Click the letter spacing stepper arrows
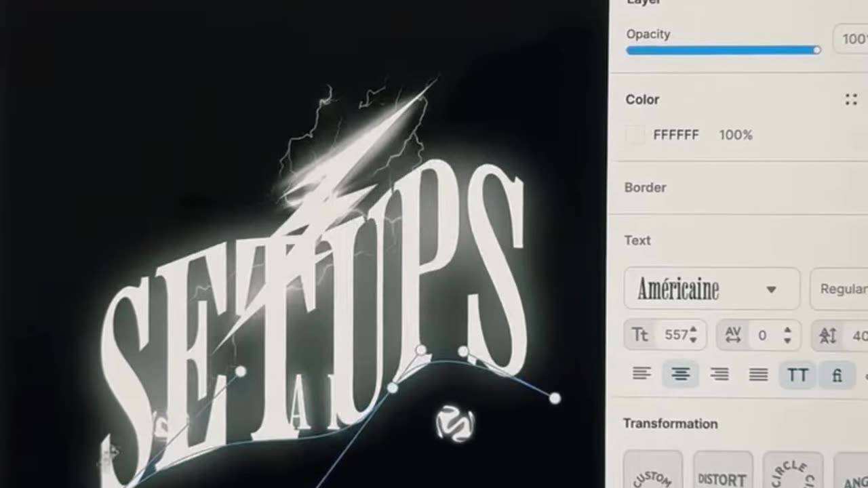Viewport: 868px width, 488px height. pos(787,335)
